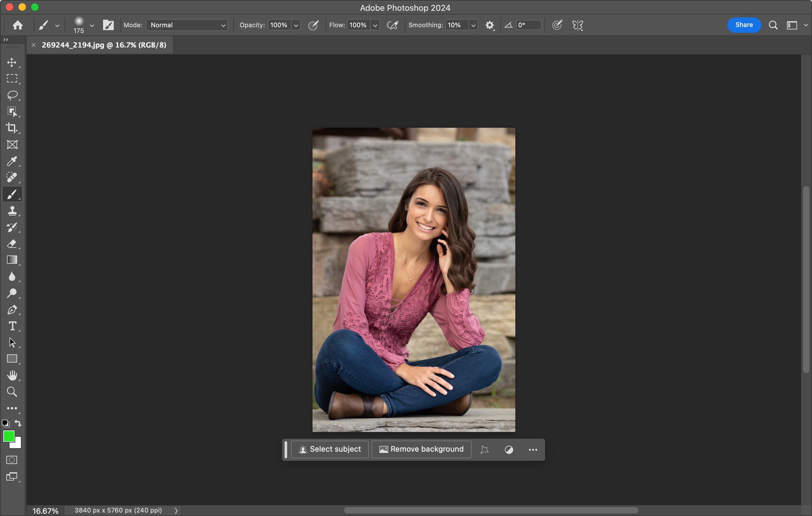Click the Select subject button
The height and width of the screenshot is (516, 812).
[x=330, y=449]
